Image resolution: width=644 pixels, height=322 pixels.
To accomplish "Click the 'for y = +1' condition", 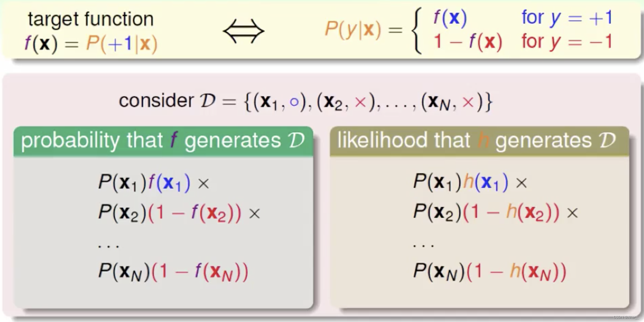I will [567, 18].
